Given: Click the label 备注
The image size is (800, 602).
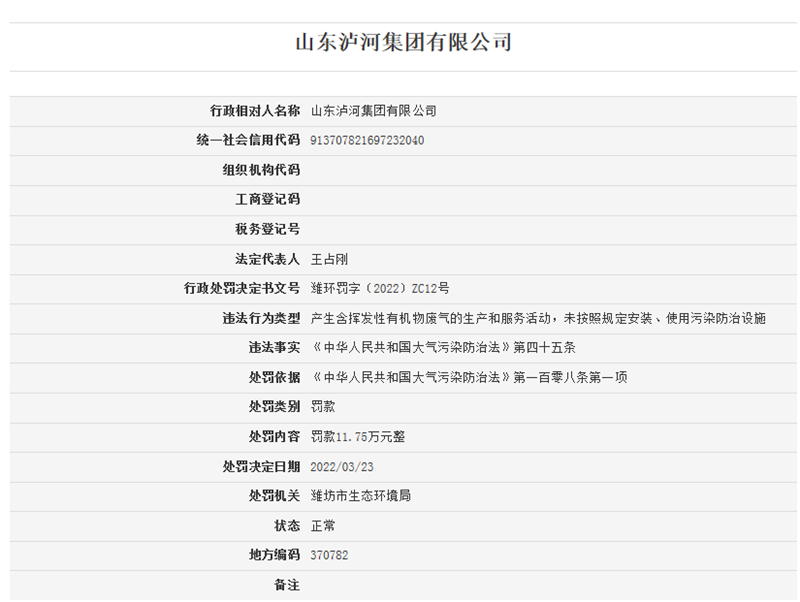Looking at the screenshot, I should point(287,585).
